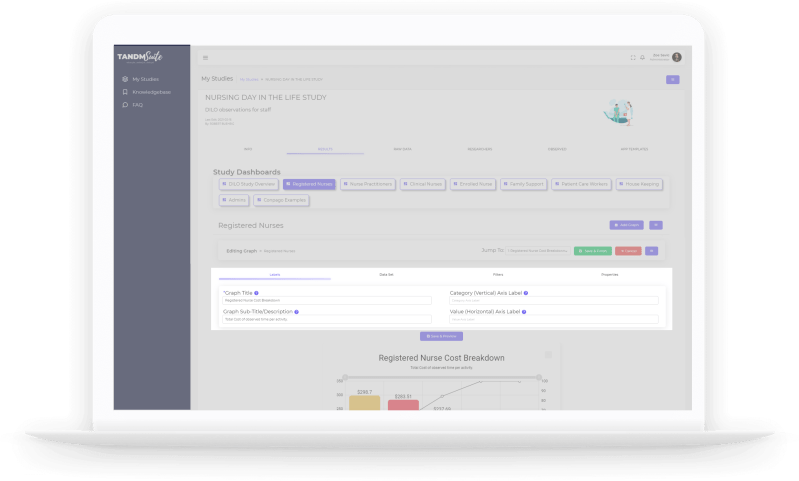Click the TANDM Suite logo
The width and height of the screenshot is (799, 481).
140,57
